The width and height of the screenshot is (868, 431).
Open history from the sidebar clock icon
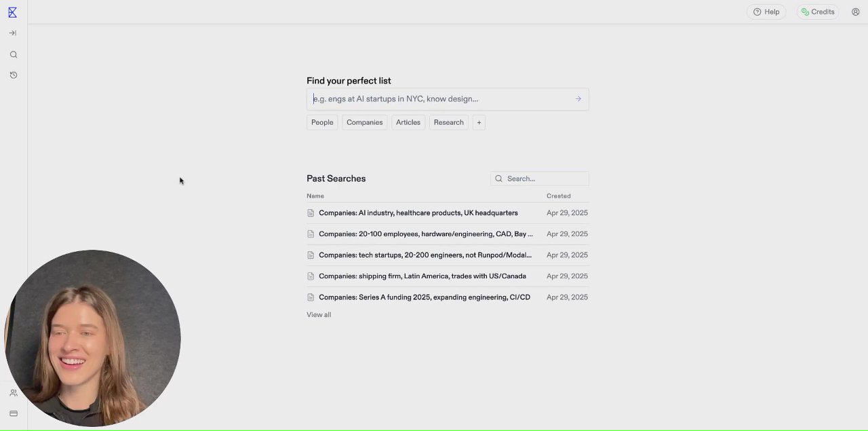point(14,75)
